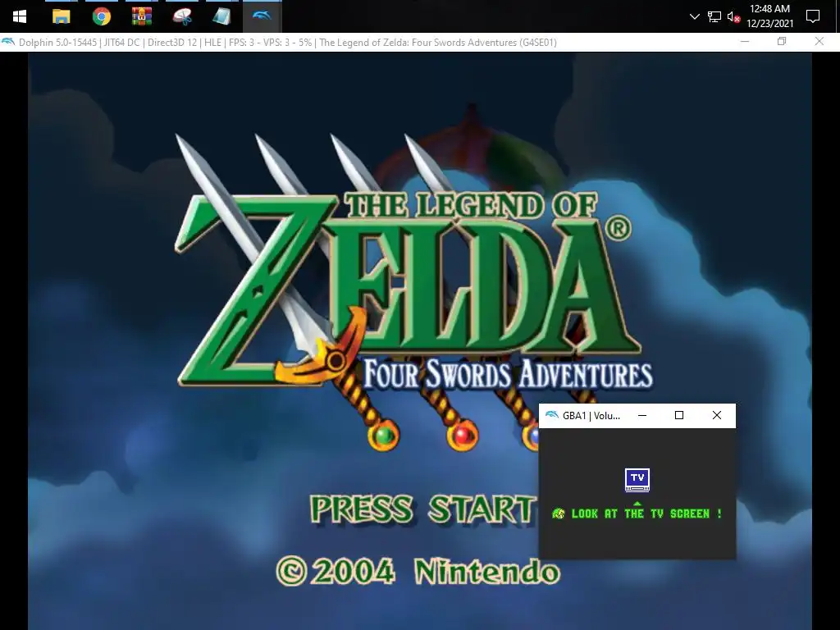Click the Dolphin icon in GBA1 window
The height and width of the screenshot is (630, 840).
pos(551,415)
